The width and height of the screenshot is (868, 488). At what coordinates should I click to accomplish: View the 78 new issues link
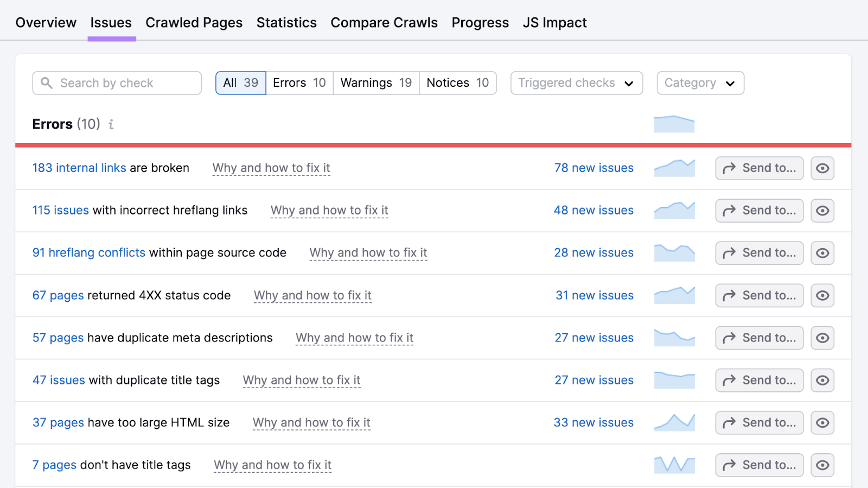[593, 168]
